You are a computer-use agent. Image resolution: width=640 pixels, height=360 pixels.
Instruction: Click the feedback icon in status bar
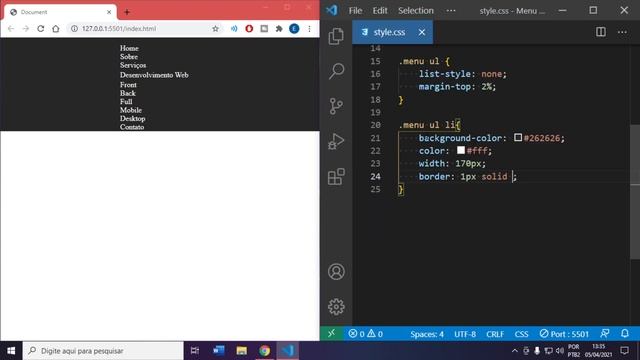pyautogui.click(x=604, y=333)
